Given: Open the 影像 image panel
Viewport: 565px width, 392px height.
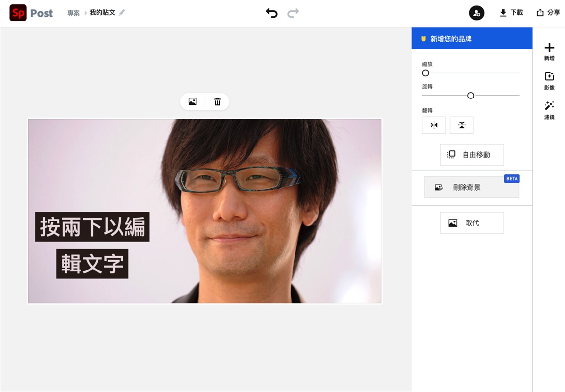Looking at the screenshot, I should tap(549, 80).
